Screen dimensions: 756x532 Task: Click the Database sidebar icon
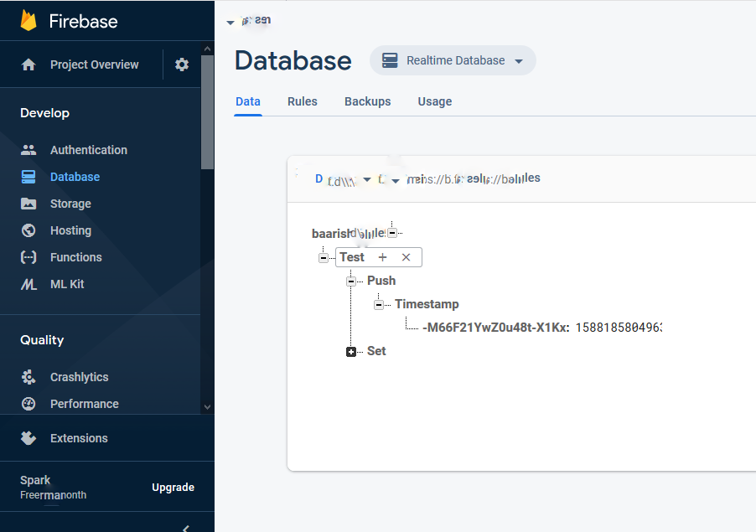click(28, 177)
